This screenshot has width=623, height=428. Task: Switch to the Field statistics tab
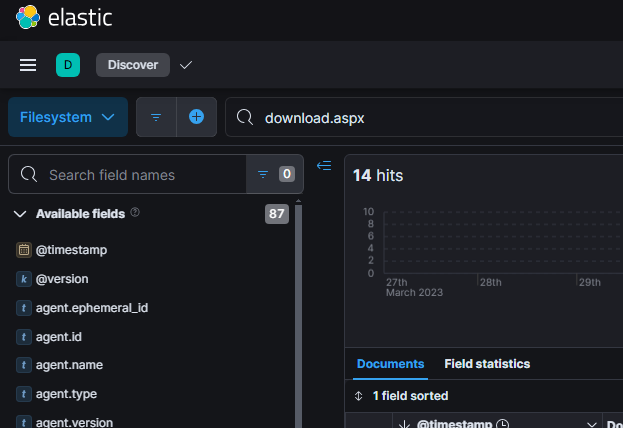click(487, 364)
